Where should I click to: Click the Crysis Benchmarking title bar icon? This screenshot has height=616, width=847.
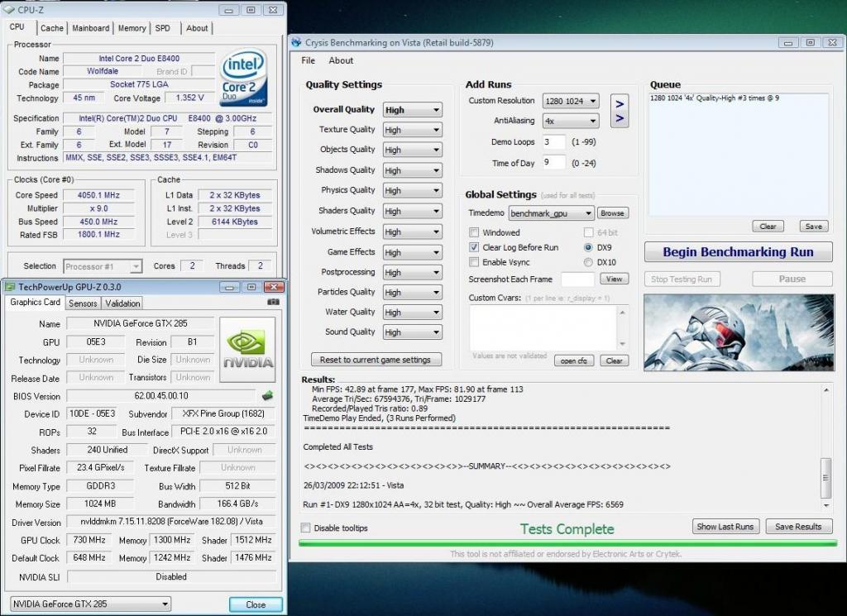coord(296,43)
